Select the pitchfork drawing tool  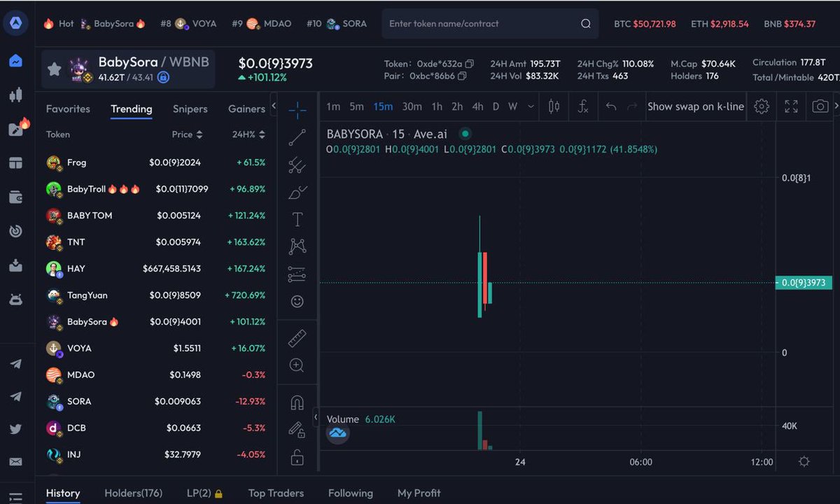point(297,165)
